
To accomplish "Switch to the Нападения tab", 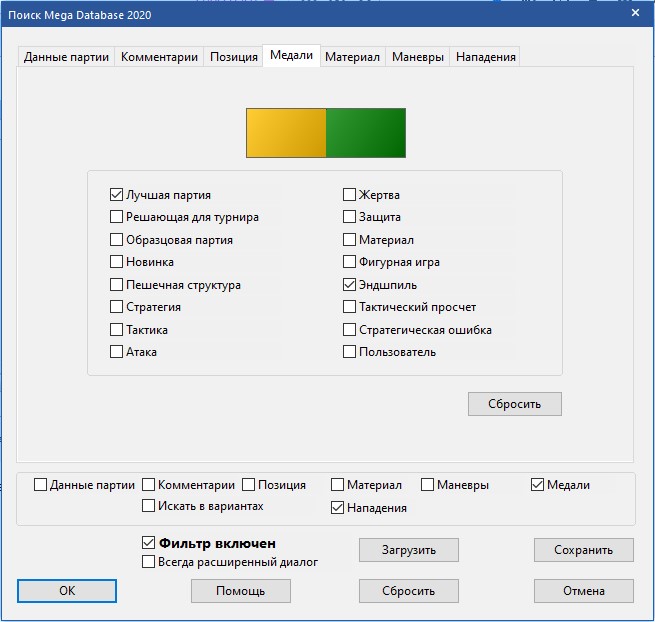I will point(485,57).
